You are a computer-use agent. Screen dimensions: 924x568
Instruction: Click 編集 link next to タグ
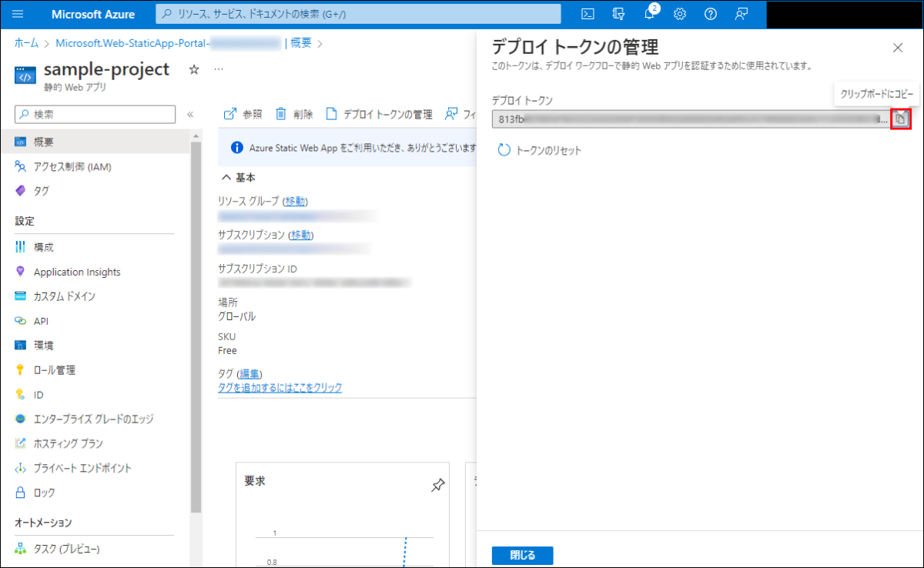tap(249, 374)
